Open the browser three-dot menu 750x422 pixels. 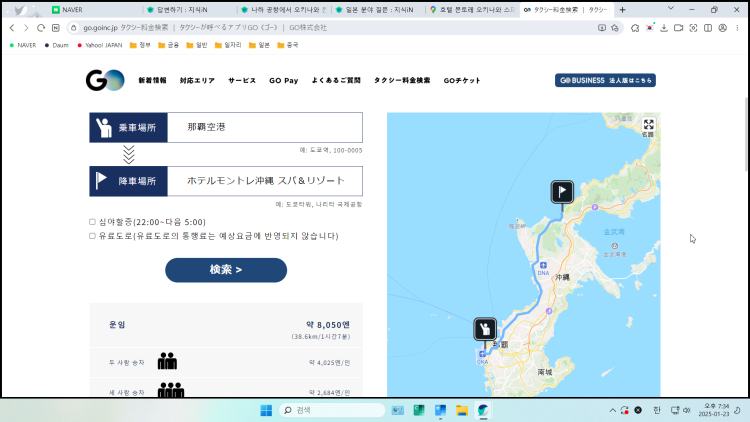coord(737,28)
